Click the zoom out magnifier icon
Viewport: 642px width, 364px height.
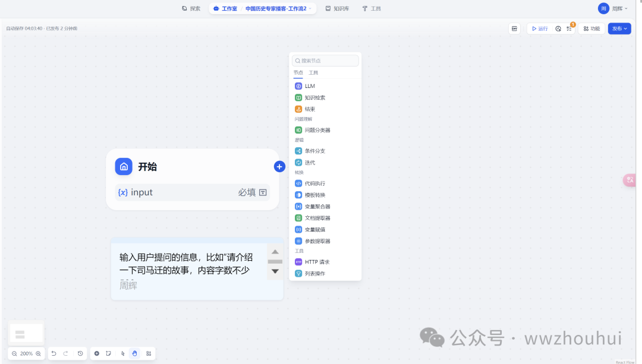pos(14,353)
